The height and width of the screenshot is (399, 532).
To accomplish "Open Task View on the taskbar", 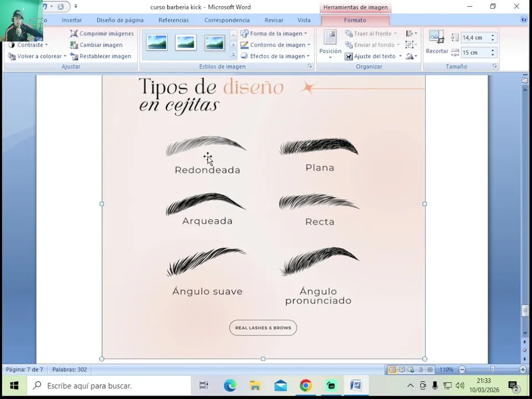I will 203,386.
